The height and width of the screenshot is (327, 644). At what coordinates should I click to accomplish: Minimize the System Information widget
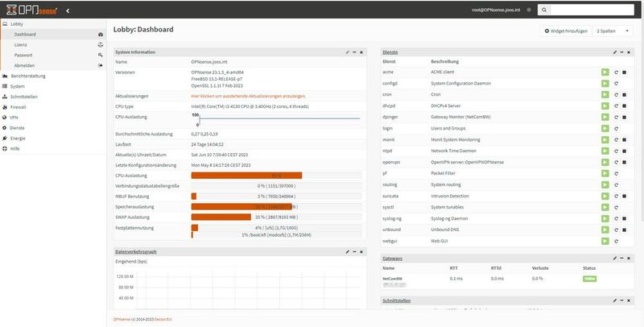coord(354,52)
